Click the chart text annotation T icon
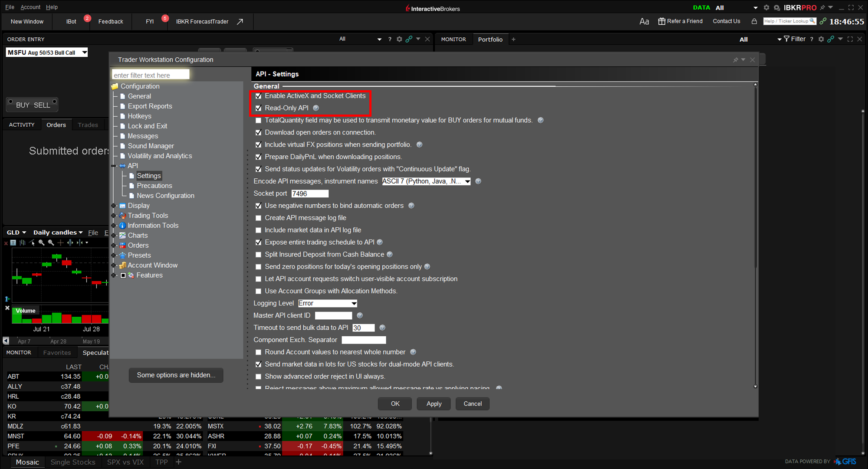This screenshot has height=469, width=868. [x=13, y=243]
